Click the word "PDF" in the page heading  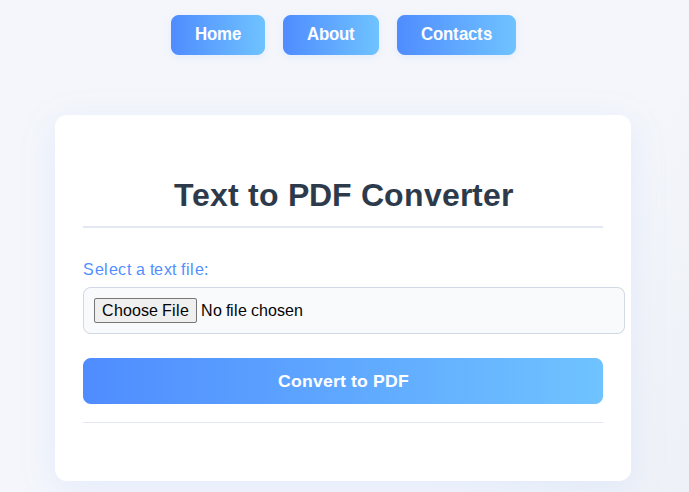point(319,195)
